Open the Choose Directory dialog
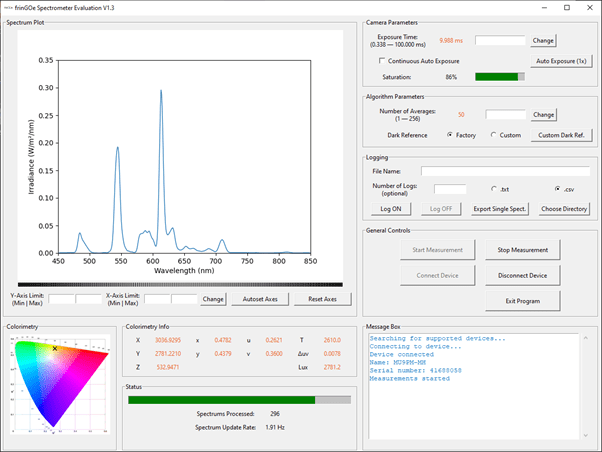The image size is (602, 452). coord(564,209)
